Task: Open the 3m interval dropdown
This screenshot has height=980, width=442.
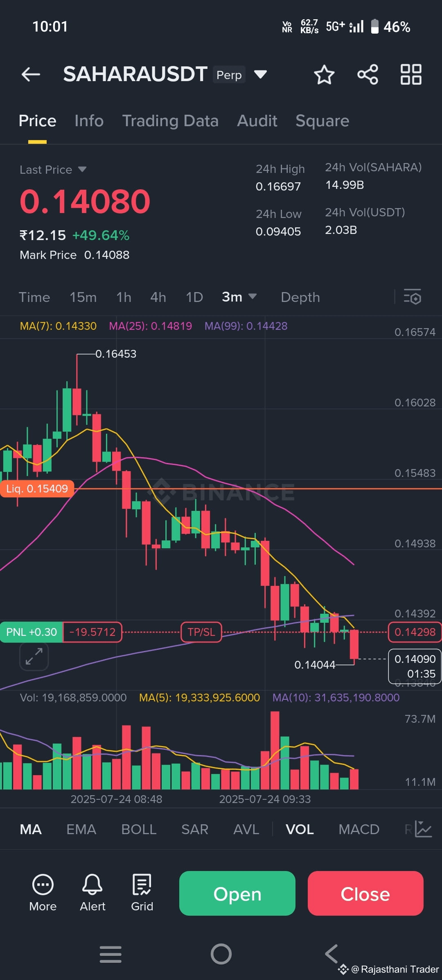Action: pos(239,297)
